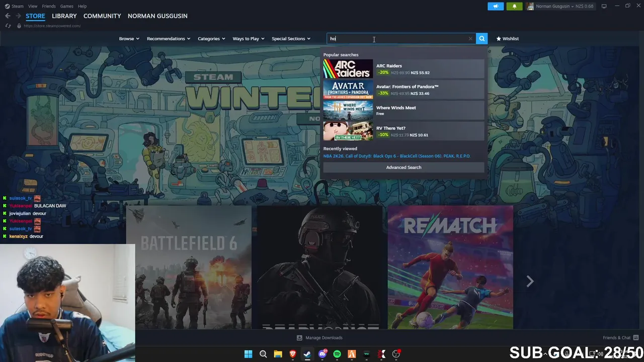Screen dimensions: 644x362
Task: Select ARC Raiders search suggestion
Action: pyautogui.click(x=404, y=69)
